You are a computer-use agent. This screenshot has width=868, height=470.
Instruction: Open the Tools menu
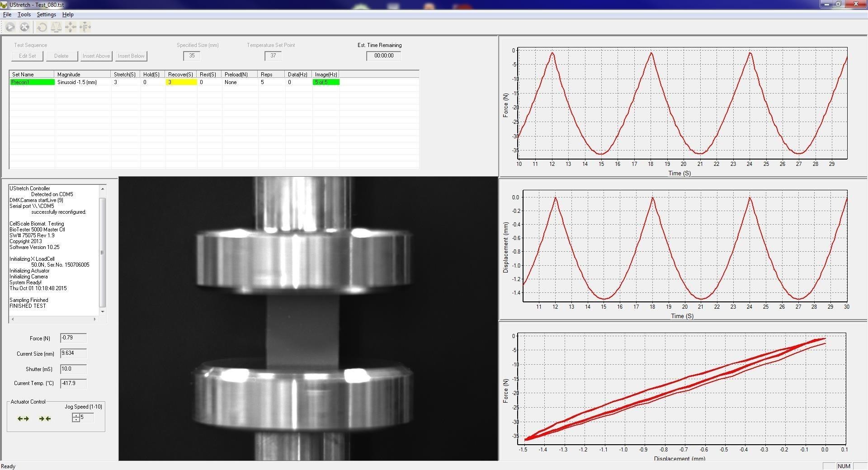click(x=24, y=14)
